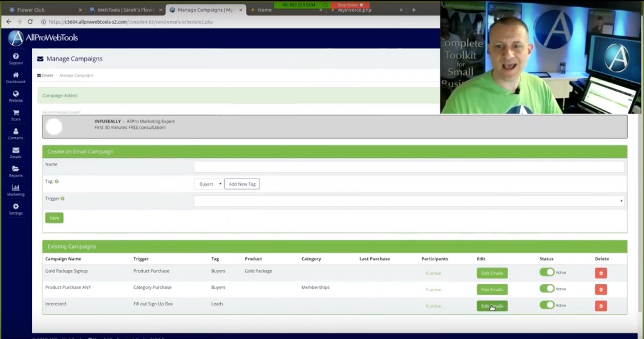Viewport: 644px width, 339px height.
Task: Delete the Gold Package Signup campaign
Action: [601, 273]
